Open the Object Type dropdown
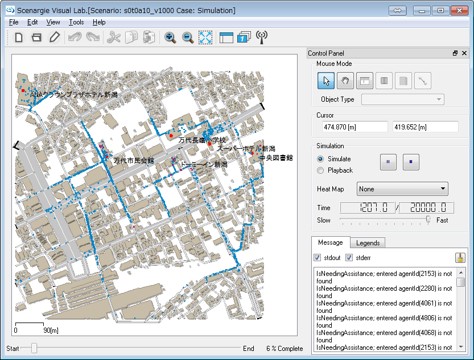The image size is (474, 360). (x=403, y=99)
